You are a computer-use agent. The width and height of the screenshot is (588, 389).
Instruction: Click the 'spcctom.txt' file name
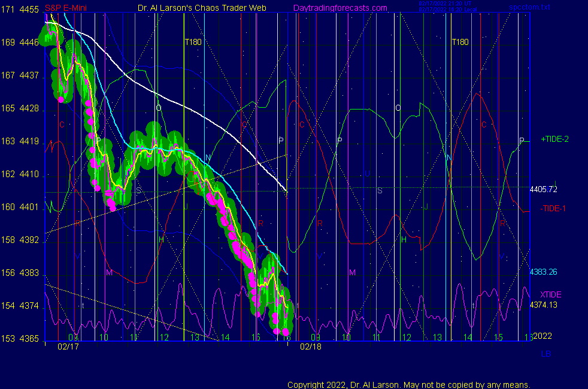click(x=529, y=7)
